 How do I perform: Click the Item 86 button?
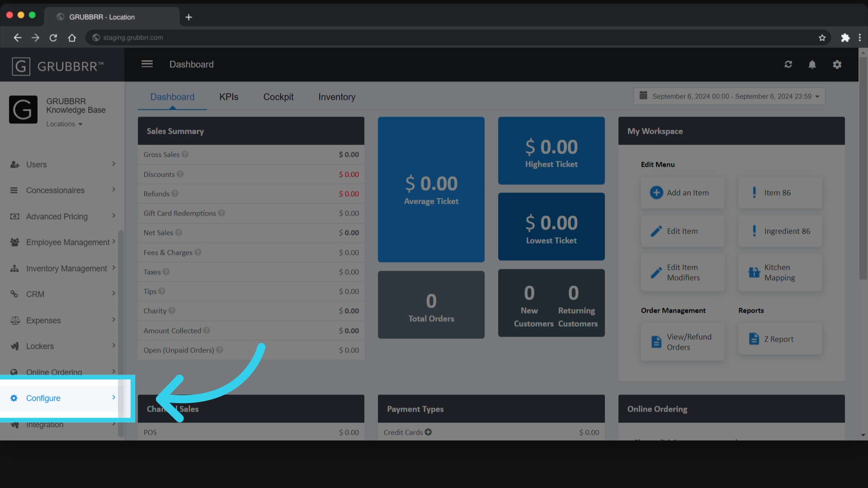point(780,192)
